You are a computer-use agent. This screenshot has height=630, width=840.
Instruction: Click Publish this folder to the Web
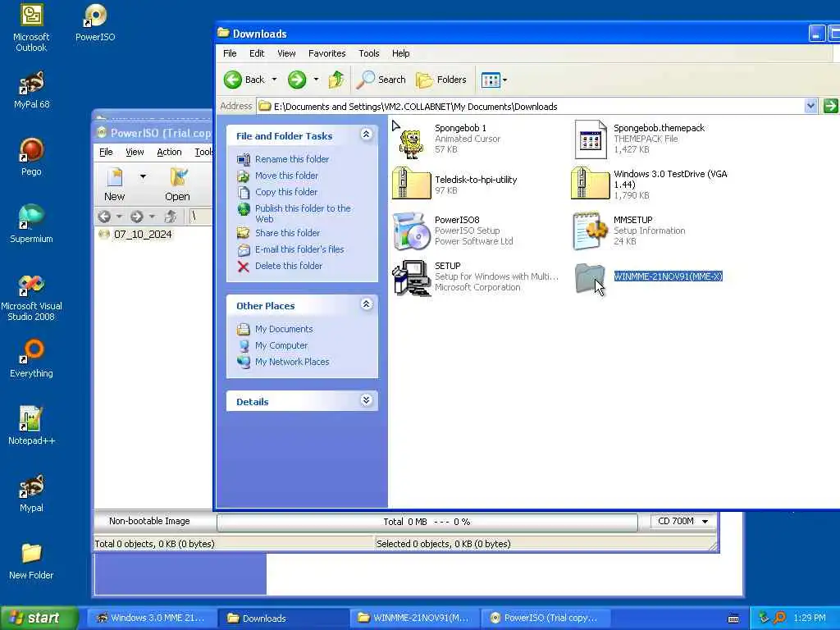(x=303, y=213)
